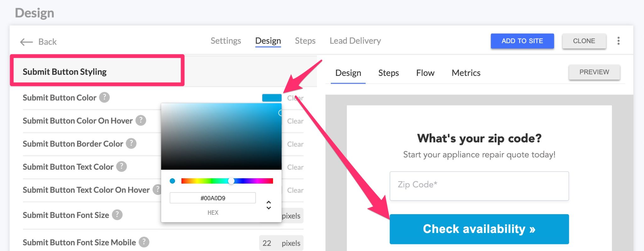644x251 pixels.
Task: Switch to the Settings tab
Action: (x=225, y=41)
